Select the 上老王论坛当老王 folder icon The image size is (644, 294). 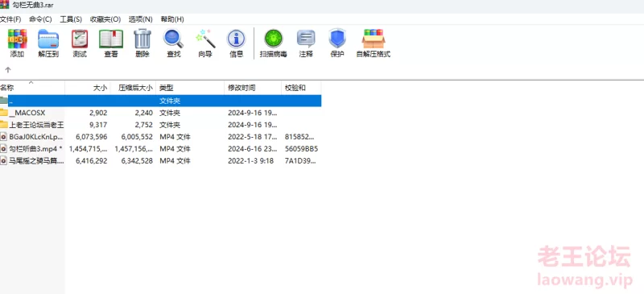coord(4,125)
